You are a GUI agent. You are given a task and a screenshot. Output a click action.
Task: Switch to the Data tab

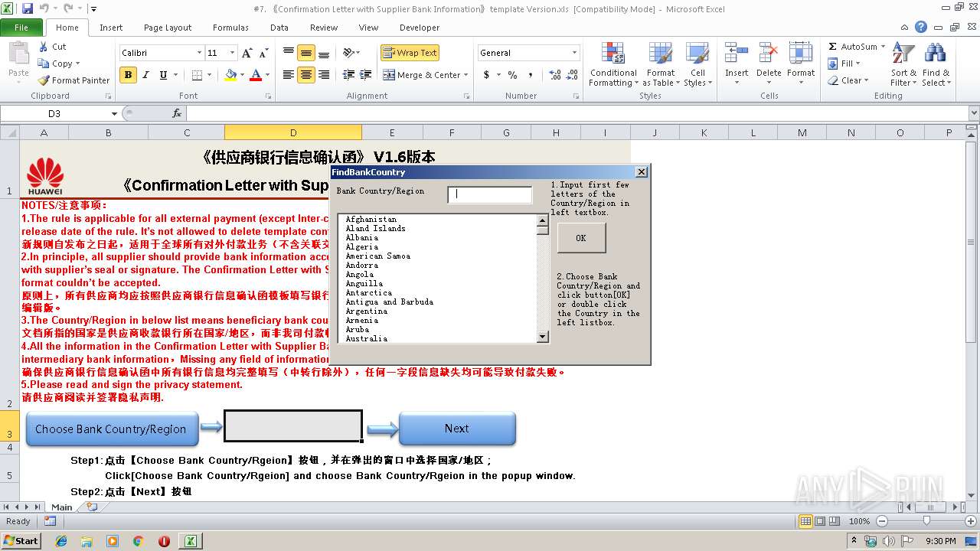pyautogui.click(x=279, y=28)
